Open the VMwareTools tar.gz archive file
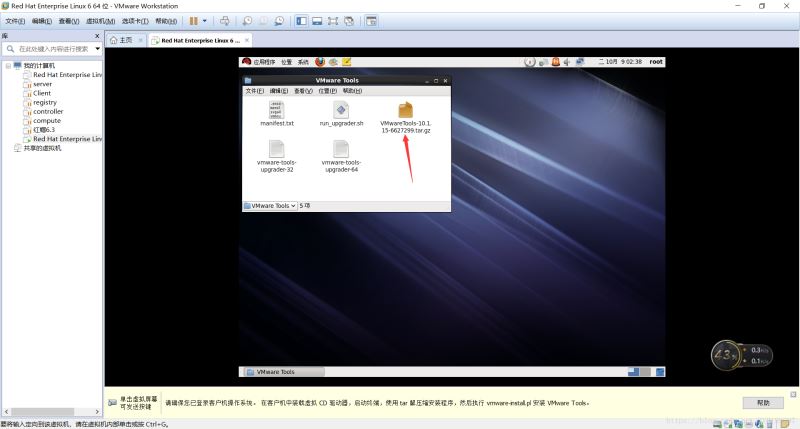Screen dimensions: 800x429 (x=405, y=111)
